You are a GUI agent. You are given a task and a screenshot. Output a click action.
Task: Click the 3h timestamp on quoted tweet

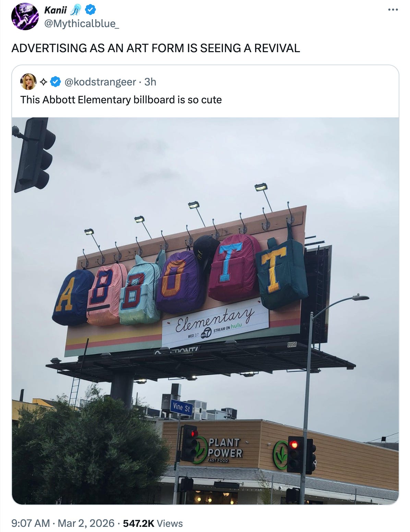pyautogui.click(x=150, y=82)
